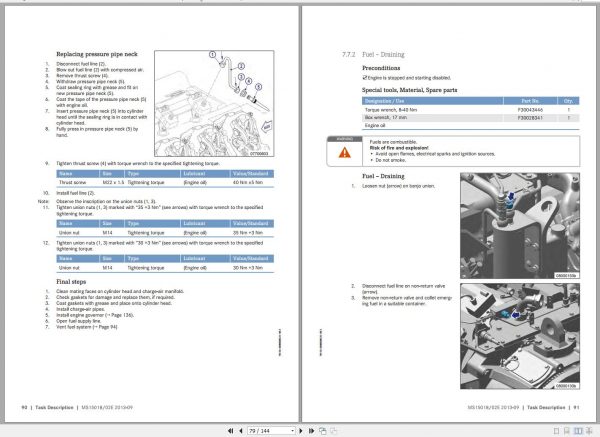This screenshot has height=437, width=600.
Task: Click 'Disconnect fuel line on non-return valve' step
Action: click(403, 289)
